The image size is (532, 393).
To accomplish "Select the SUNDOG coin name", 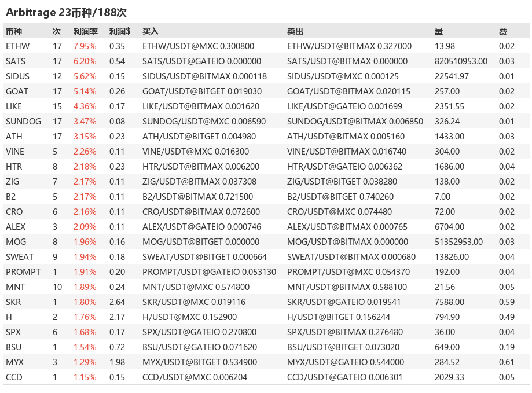I will click(23, 122).
